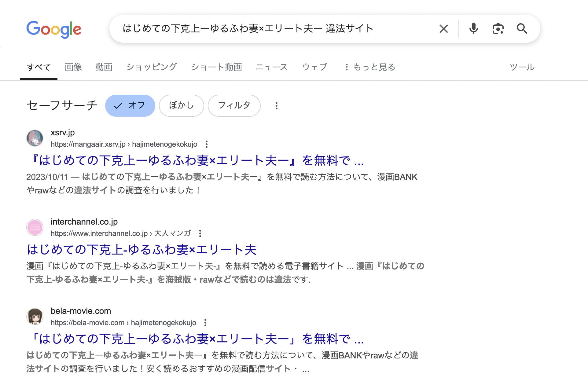This screenshot has height=385, width=588.
Task: Expand result options via bela-movie.com three-dot icon
Action: (x=206, y=322)
